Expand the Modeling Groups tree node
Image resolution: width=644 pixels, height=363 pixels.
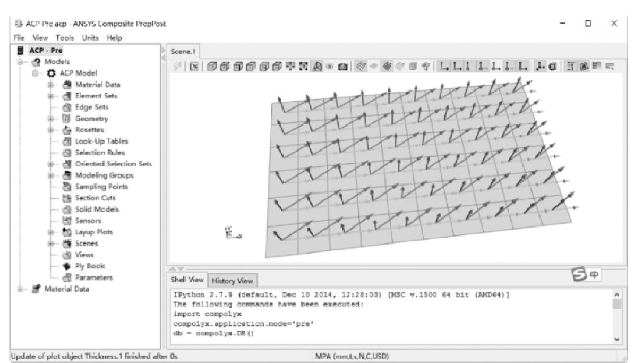pyautogui.click(x=51, y=176)
